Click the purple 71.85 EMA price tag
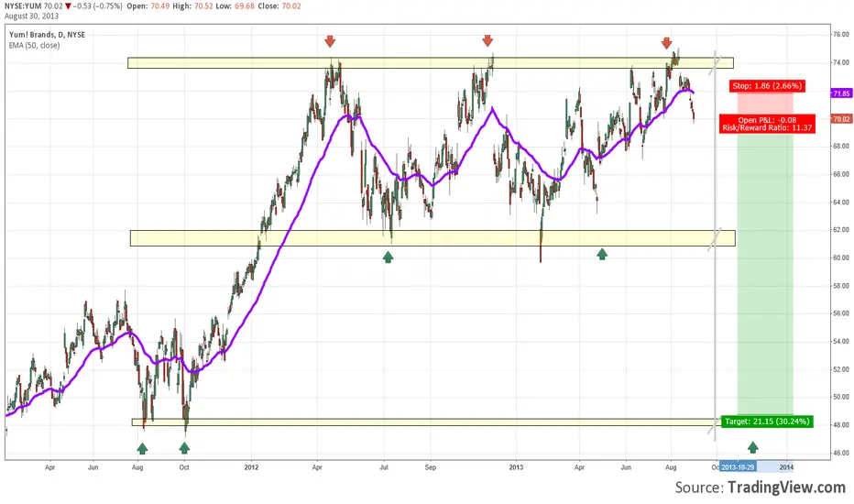 pos(841,93)
